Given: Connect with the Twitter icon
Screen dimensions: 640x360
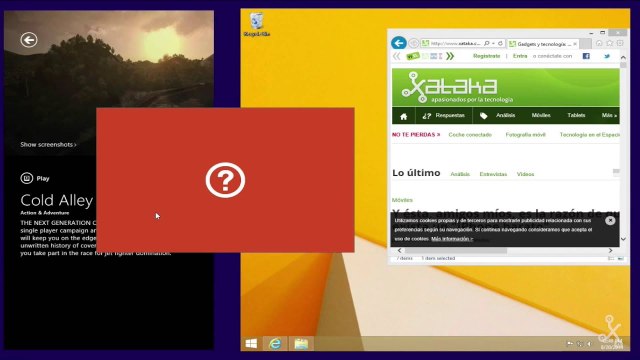Looking at the screenshot, I should 607,56.
